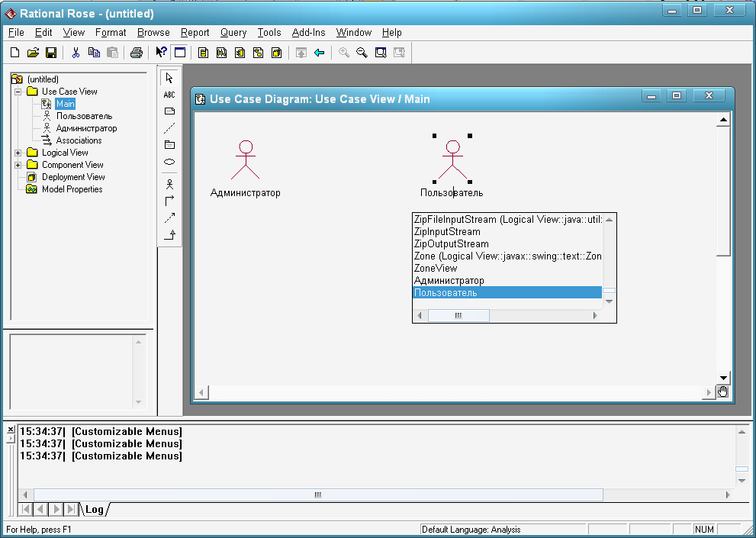Select the Unidirectional Association tool
Screen dimensions: 756x538
pos(169,201)
